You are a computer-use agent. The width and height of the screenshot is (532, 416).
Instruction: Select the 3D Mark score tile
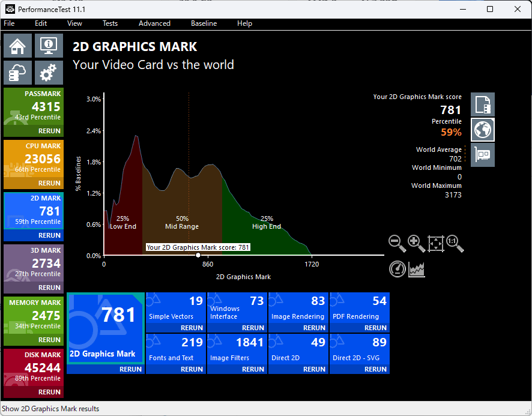(34, 263)
